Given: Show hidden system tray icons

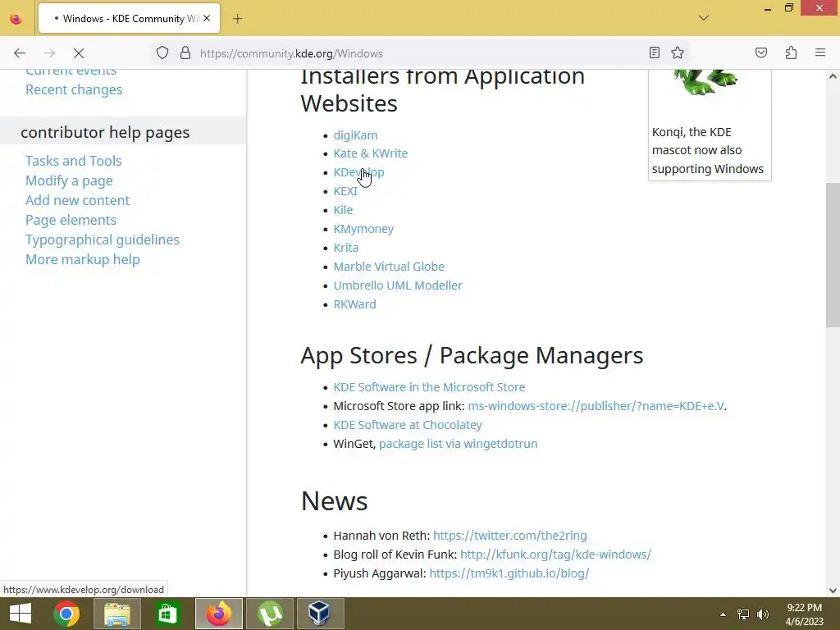Looking at the screenshot, I should (723, 614).
